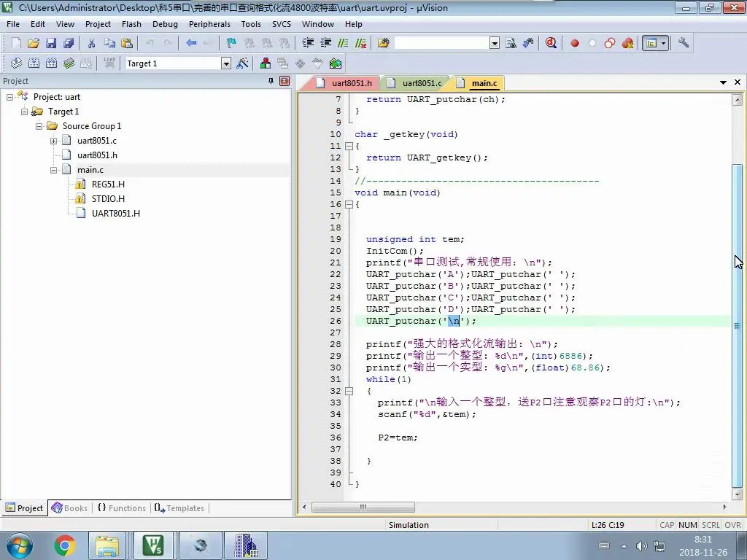Click the horizontal scrollbar thumb in editor
The image size is (747, 560).
click(x=363, y=507)
